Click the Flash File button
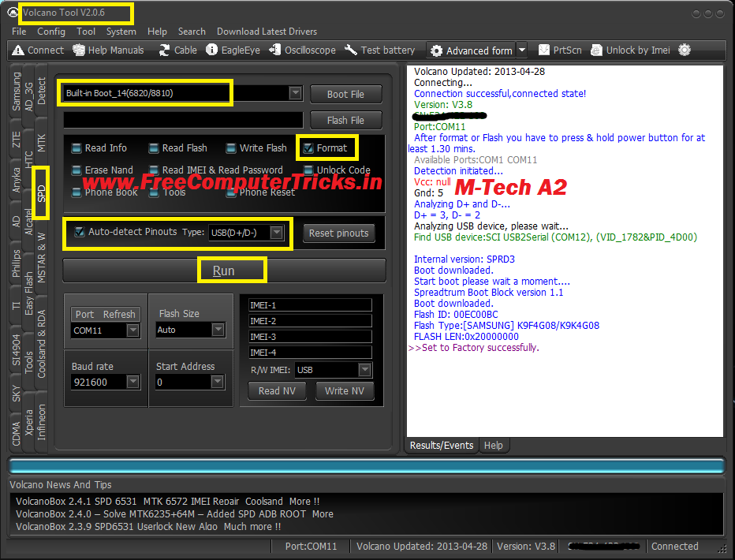 [346, 121]
